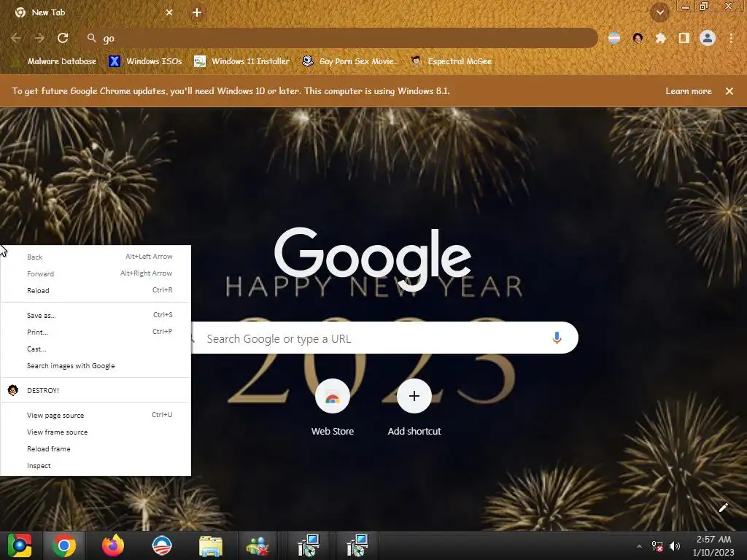Reload the page with the refresh icon

[x=63, y=38]
